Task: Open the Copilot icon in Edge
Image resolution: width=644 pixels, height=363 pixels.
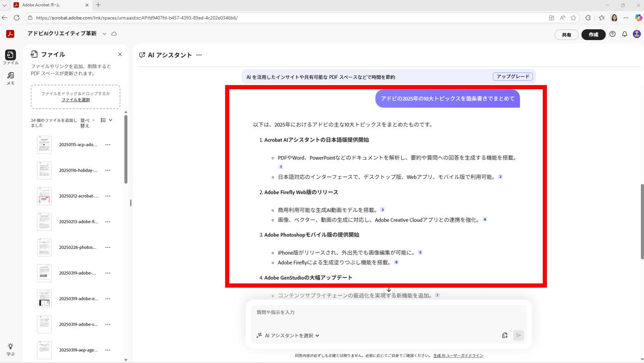Action: click(x=638, y=18)
